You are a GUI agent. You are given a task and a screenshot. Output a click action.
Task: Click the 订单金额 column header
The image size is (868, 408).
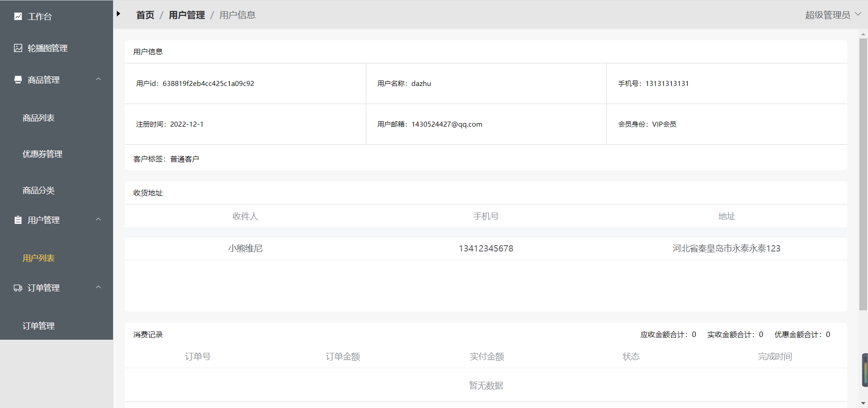click(x=343, y=356)
